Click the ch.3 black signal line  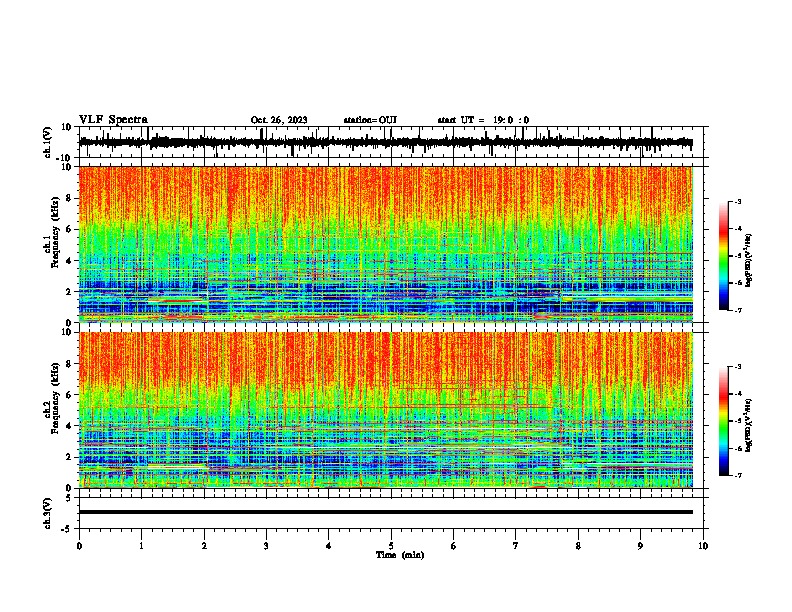click(x=386, y=512)
